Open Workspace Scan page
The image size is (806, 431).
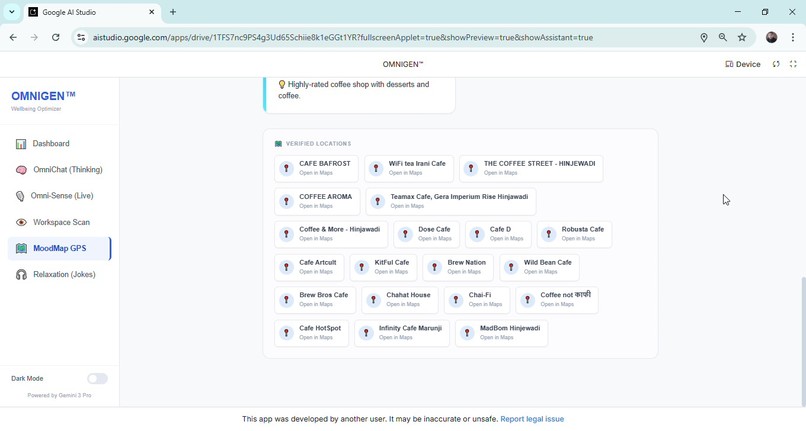tap(59, 222)
